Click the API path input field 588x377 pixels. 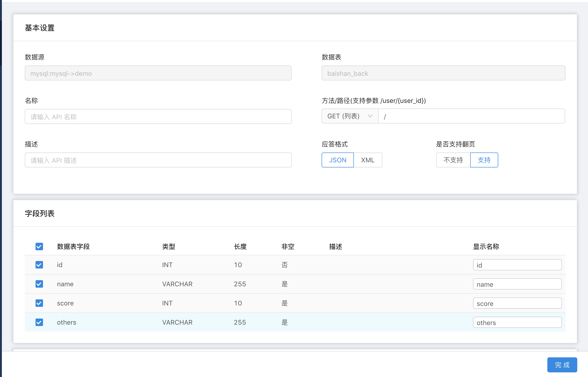coord(471,116)
